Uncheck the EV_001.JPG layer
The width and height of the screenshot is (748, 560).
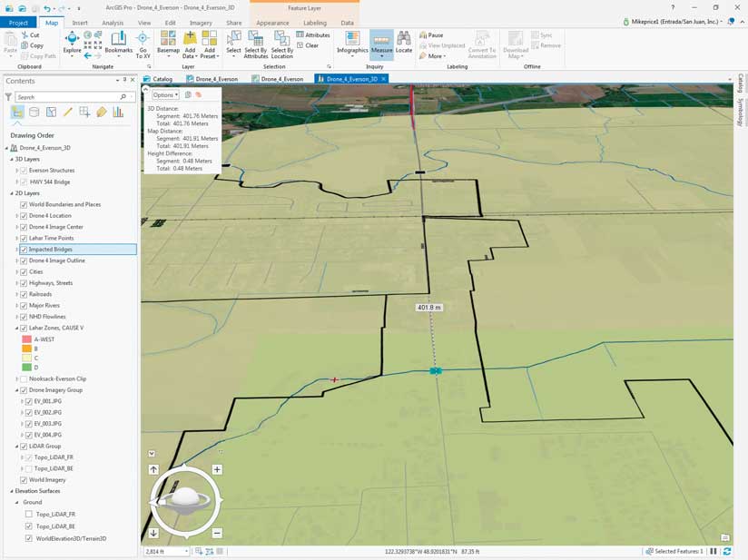29,401
